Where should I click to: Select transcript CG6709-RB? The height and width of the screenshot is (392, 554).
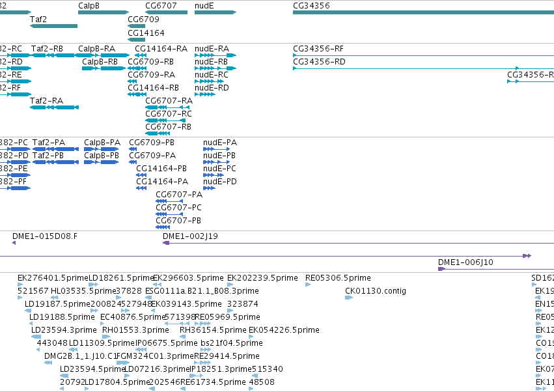[151, 61]
